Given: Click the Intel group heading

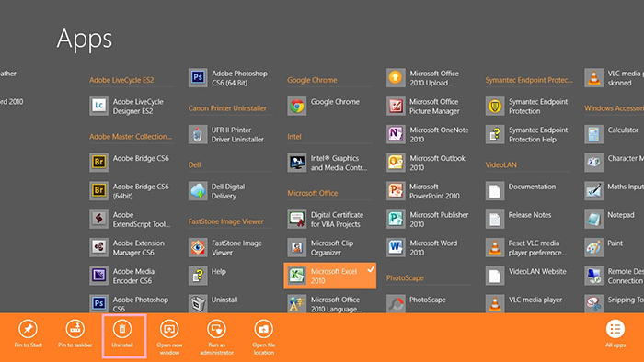Looking at the screenshot, I should 294,137.
